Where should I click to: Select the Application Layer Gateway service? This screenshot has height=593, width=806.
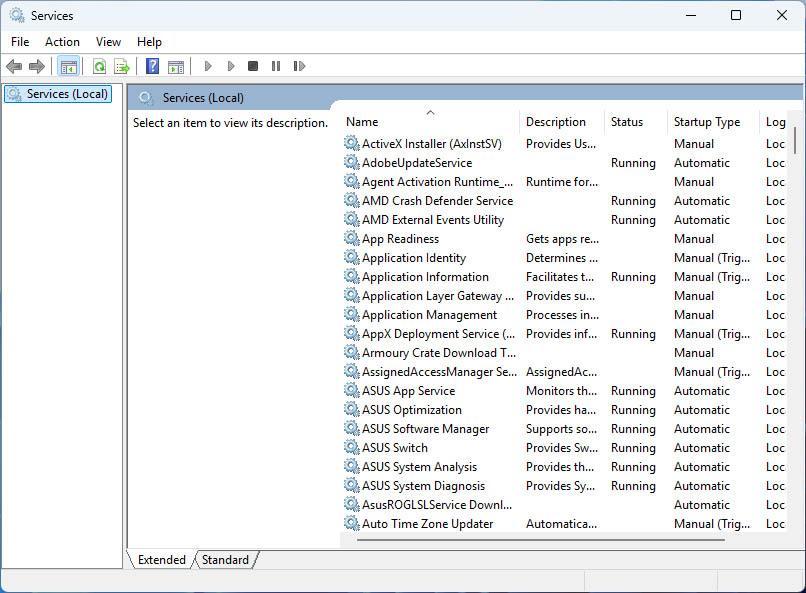click(564, 295)
